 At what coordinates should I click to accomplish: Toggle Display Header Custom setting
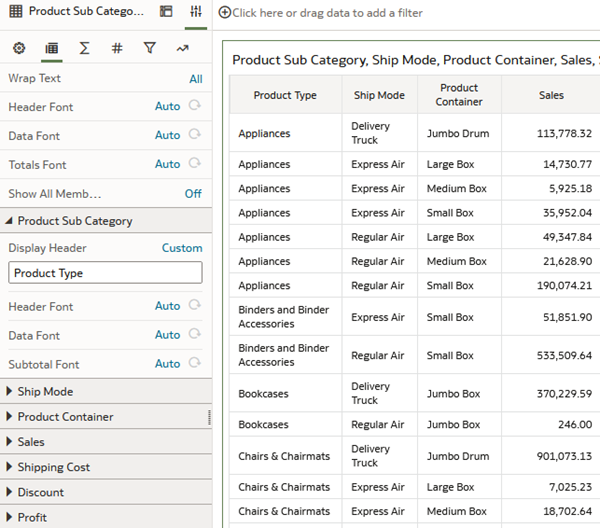coord(182,248)
